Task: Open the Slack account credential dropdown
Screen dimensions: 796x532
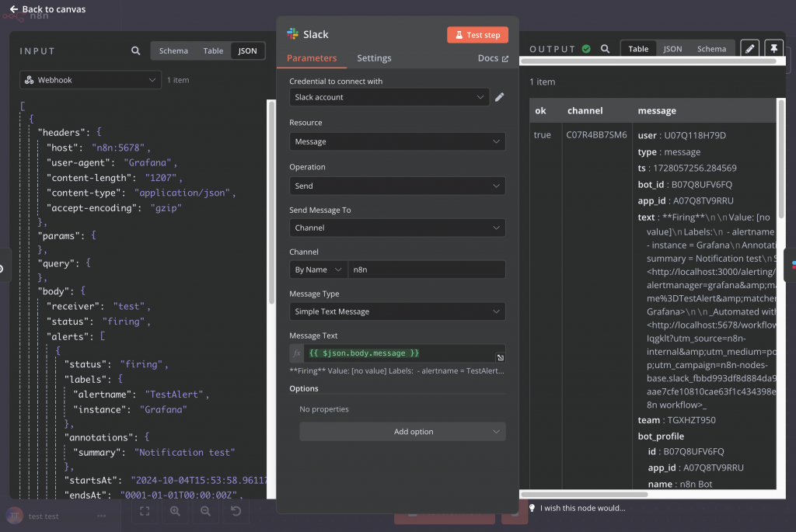Action: [389, 97]
